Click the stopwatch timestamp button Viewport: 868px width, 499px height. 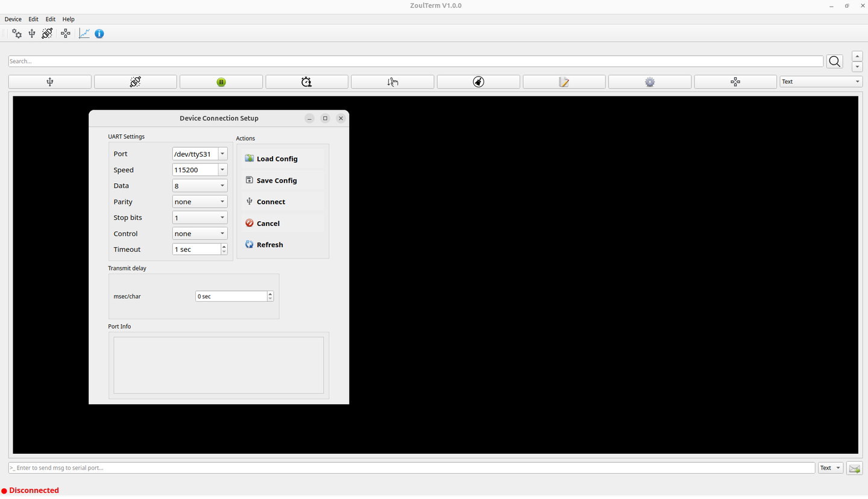tap(307, 82)
